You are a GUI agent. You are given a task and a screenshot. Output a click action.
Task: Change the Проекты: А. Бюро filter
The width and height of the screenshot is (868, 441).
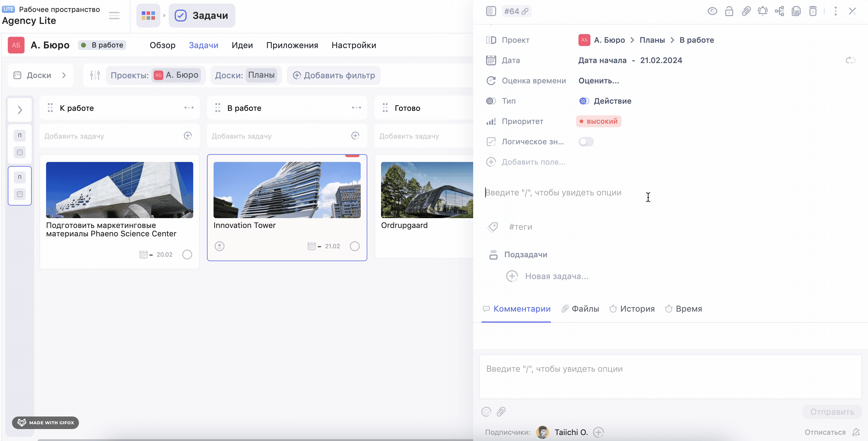click(155, 75)
